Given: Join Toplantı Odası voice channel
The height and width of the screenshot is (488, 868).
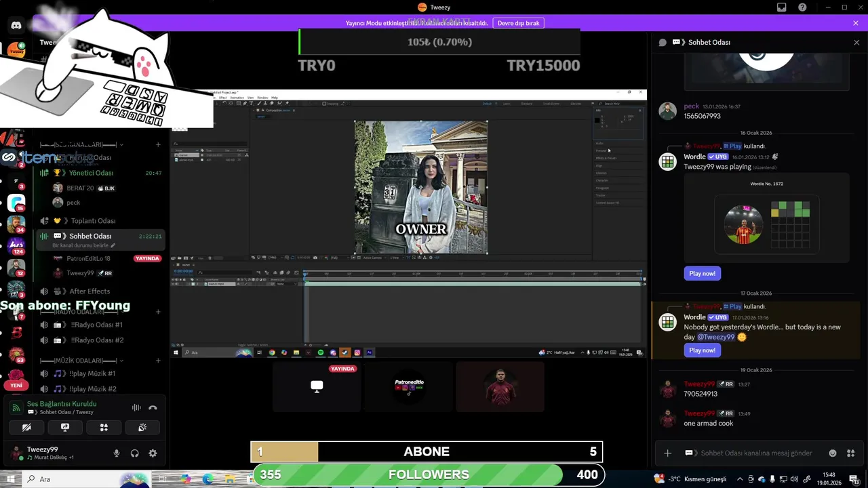Looking at the screenshot, I should pyautogui.click(x=101, y=221).
